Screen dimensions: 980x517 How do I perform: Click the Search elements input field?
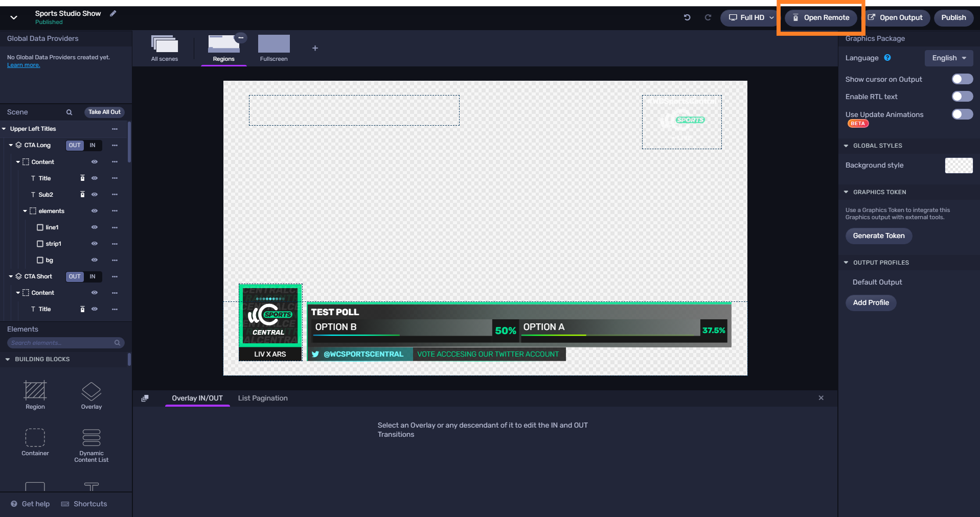point(61,343)
